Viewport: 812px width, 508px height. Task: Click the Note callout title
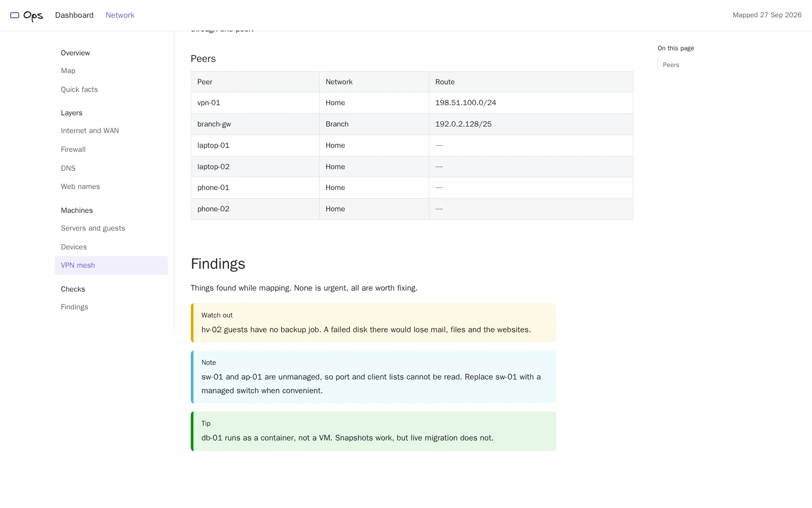tap(209, 363)
